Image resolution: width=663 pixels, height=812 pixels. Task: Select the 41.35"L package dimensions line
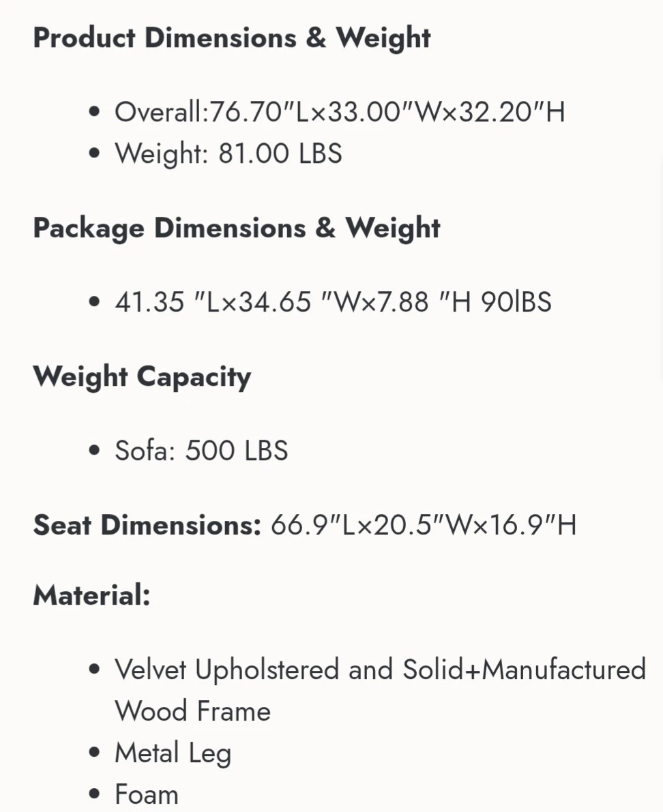point(333,302)
